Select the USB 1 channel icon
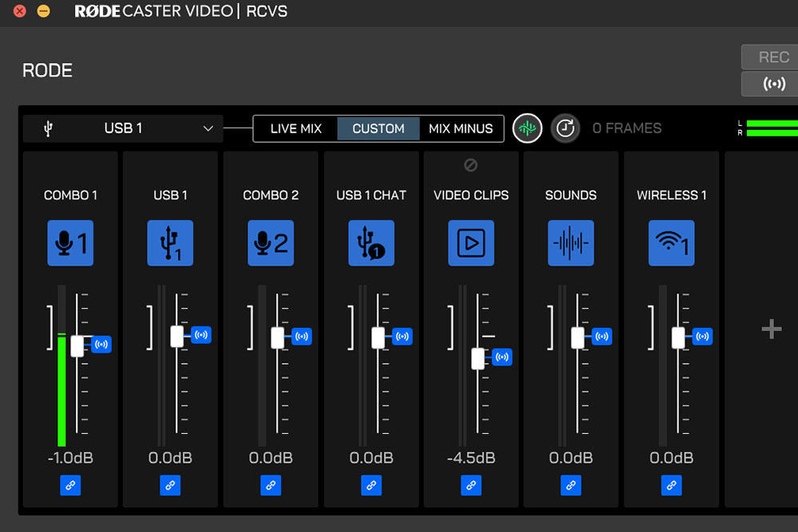Image resolution: width=798 pixels, height=532 pixels. coord(170,243)
